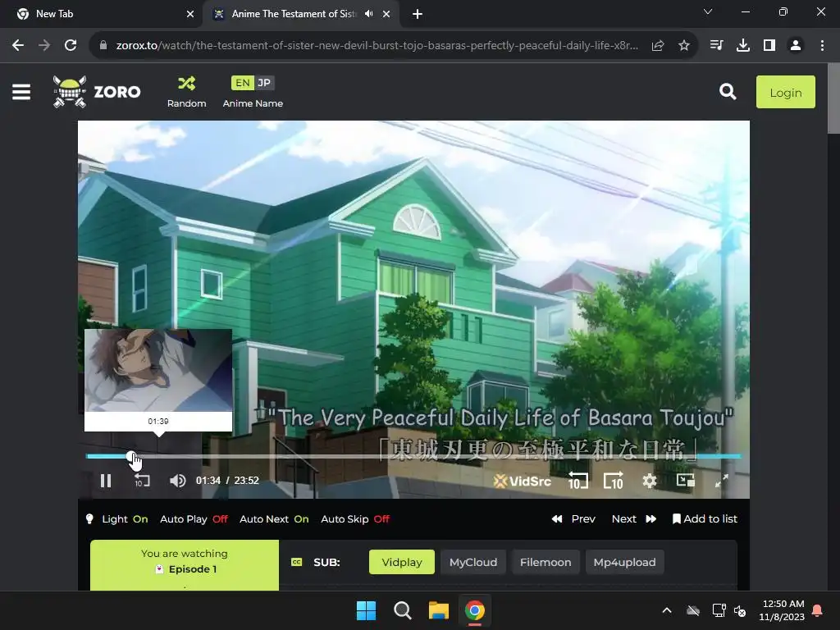Open a new browser tab
This screenshot has height=630, width=840.
coord(418,14)
